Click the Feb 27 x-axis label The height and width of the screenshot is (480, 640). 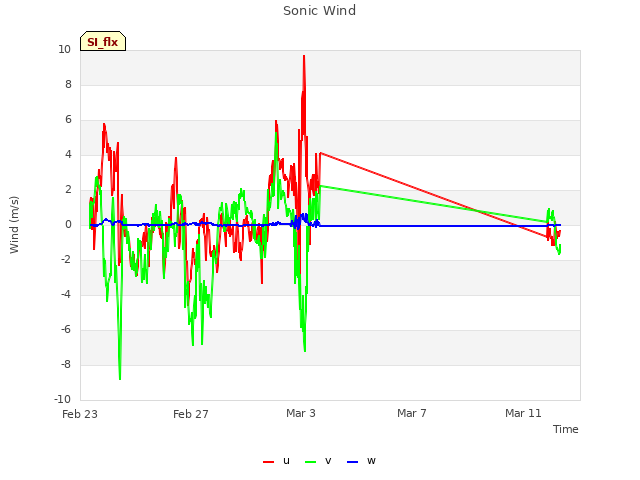point(191,414)
